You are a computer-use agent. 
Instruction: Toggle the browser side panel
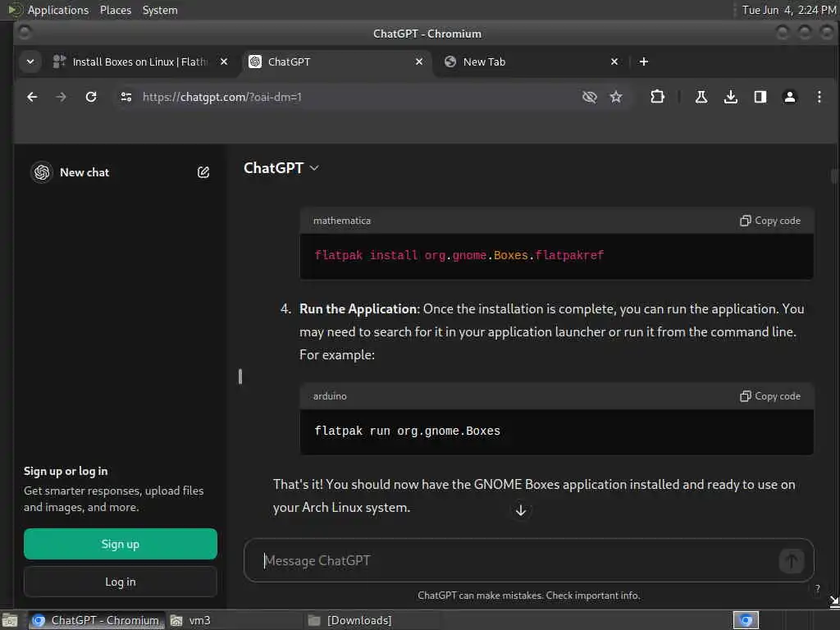click(760, 97)
